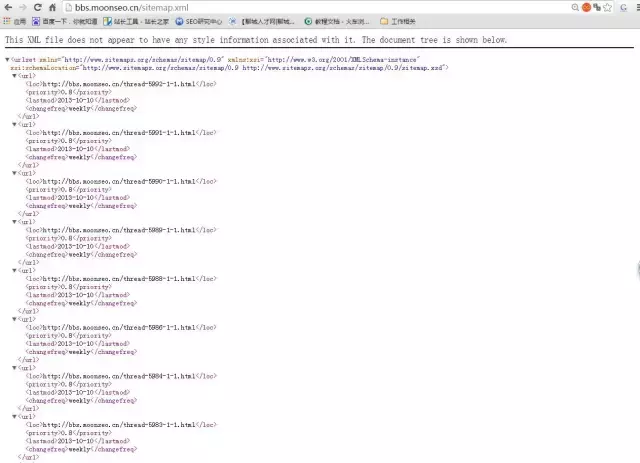Click the G extension icon
The height and width of the screenshot is (463, 640).
(x=623, y=7)
